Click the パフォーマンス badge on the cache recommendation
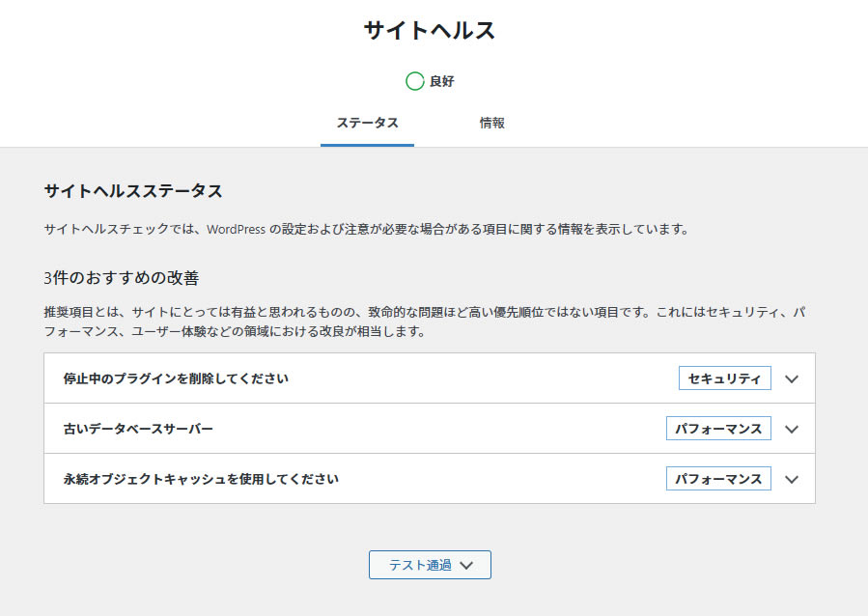The image size is (868, 616). (719, 479)
